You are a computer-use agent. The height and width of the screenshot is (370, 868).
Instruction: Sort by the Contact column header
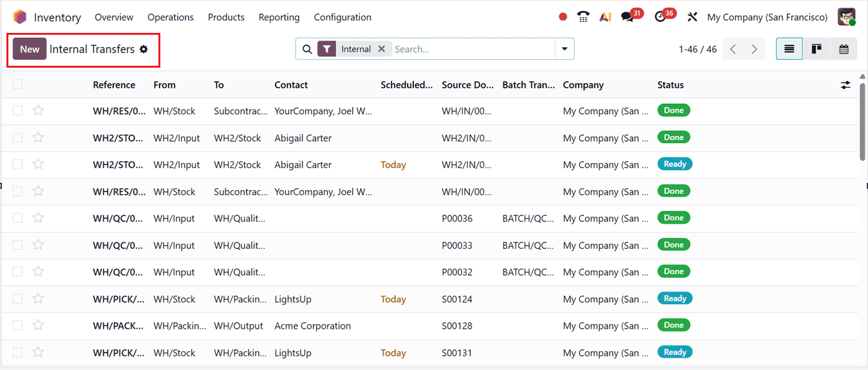pos(291,85)
